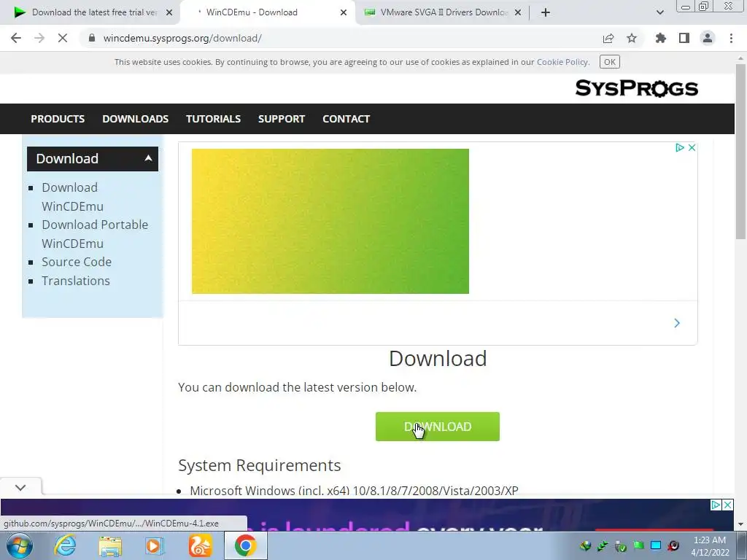Click the Chrome taskbar icon
Screen dimensions: 747x560
(x=245, y=545)
